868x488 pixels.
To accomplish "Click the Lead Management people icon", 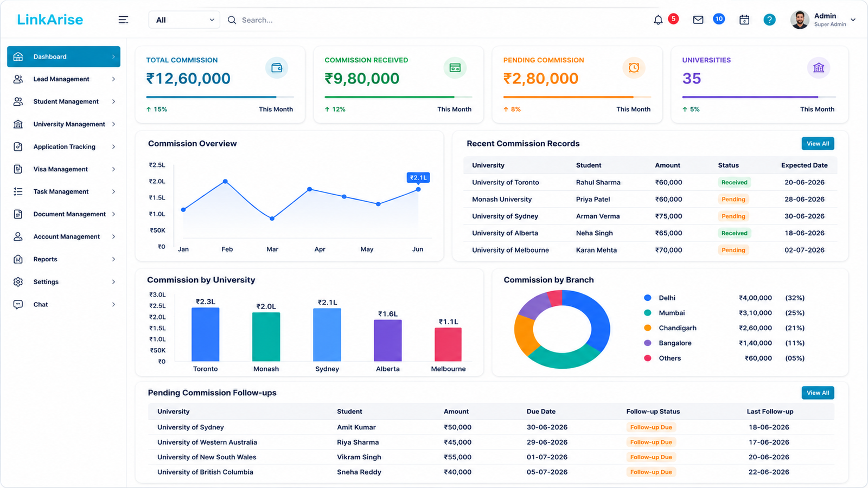I will coord(18,79).
